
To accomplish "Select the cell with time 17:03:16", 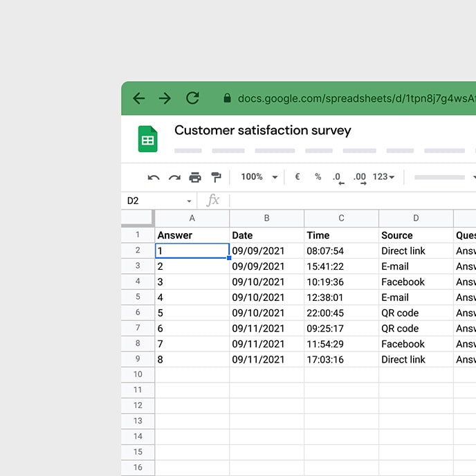I will [342, 359].
